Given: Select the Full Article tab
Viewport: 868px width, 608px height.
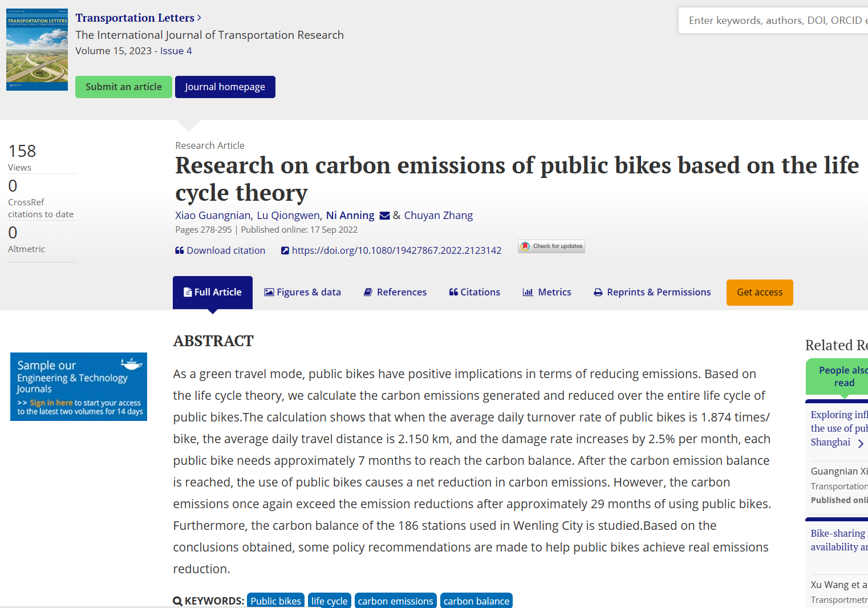Looking at the screenshot, I should 213,292.
